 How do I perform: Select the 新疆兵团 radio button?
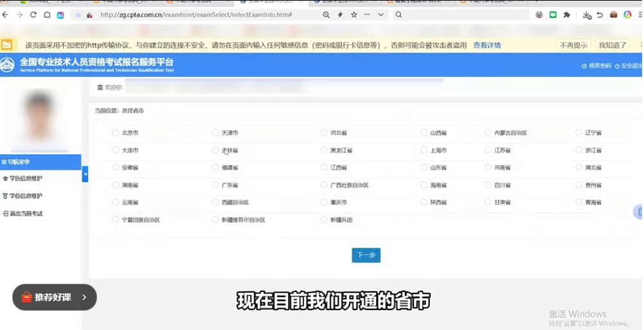[x=325, y=220]
